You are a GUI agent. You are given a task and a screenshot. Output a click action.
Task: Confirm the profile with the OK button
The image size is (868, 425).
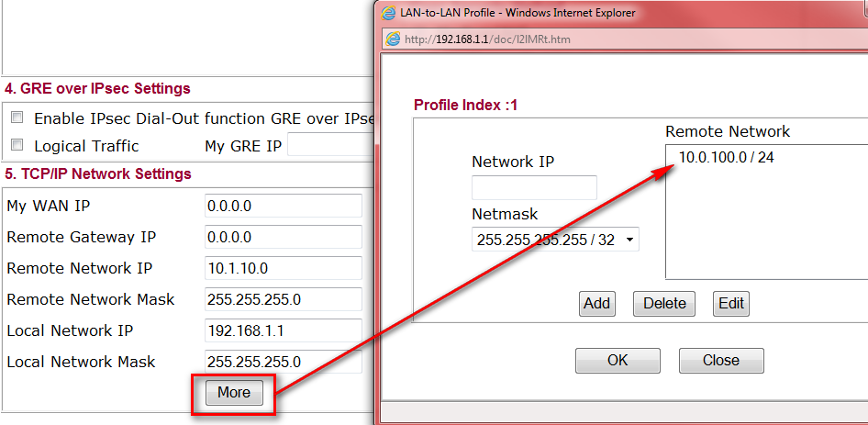click(x=618, y=360)
